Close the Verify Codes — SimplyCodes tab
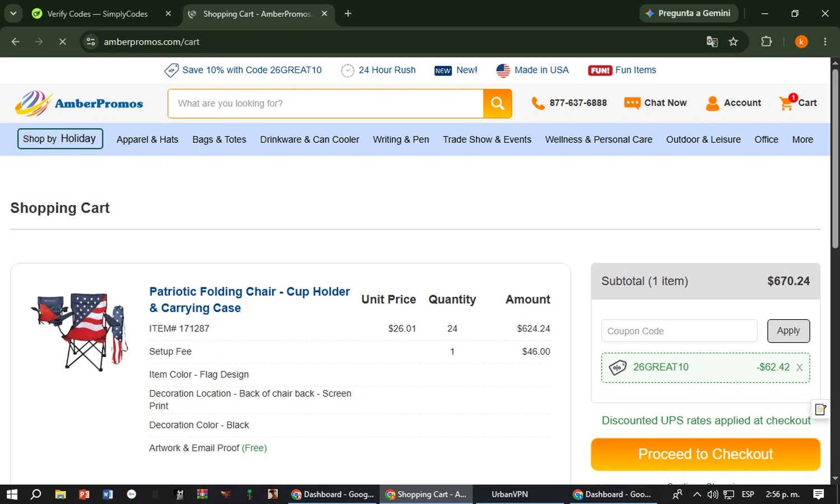 pyautogui.click(x=168, y=13)
